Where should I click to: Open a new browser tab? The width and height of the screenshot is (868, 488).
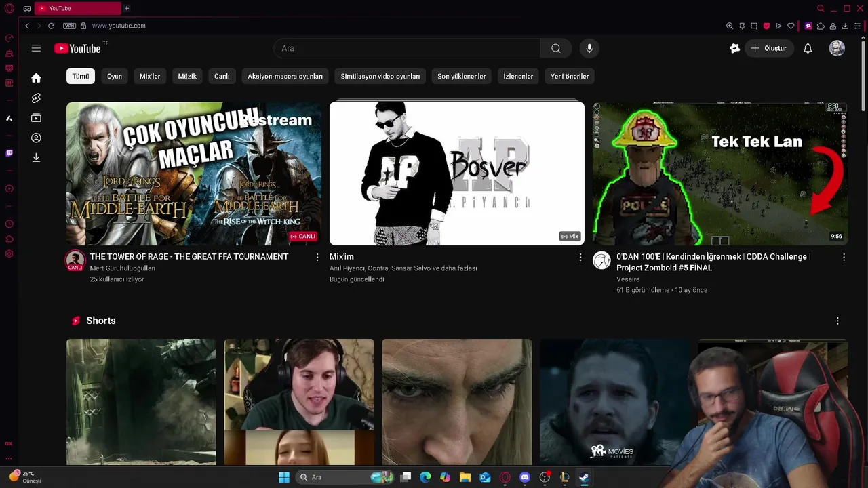pos(126,8)
